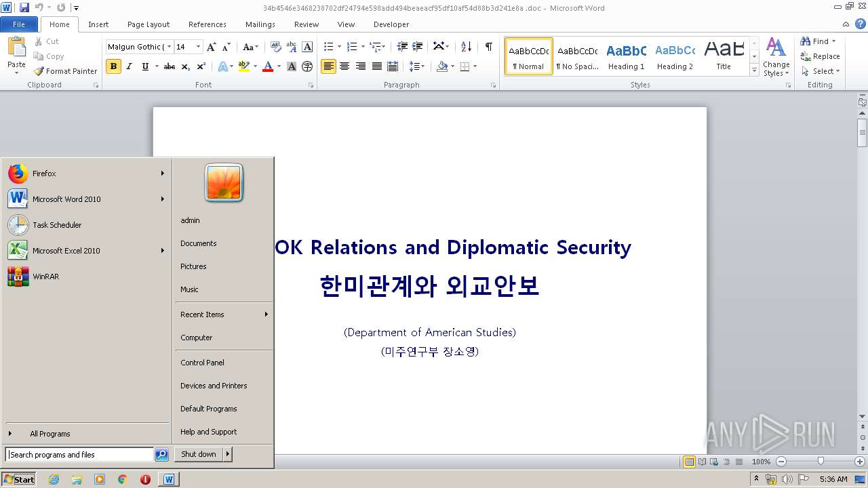Increase paragraph indent
Image resolution: width=868 pixels, height=488 pixels.
click(418, 47)
